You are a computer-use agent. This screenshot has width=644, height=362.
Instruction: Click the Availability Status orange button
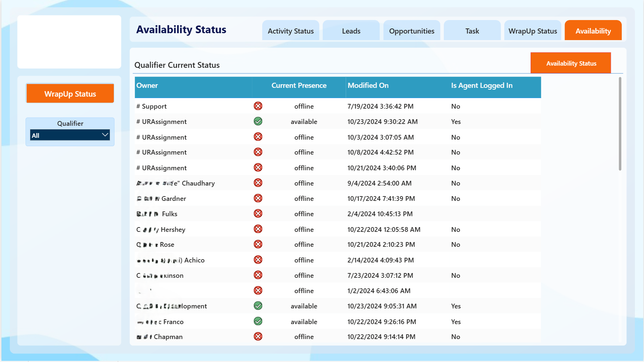571,63
